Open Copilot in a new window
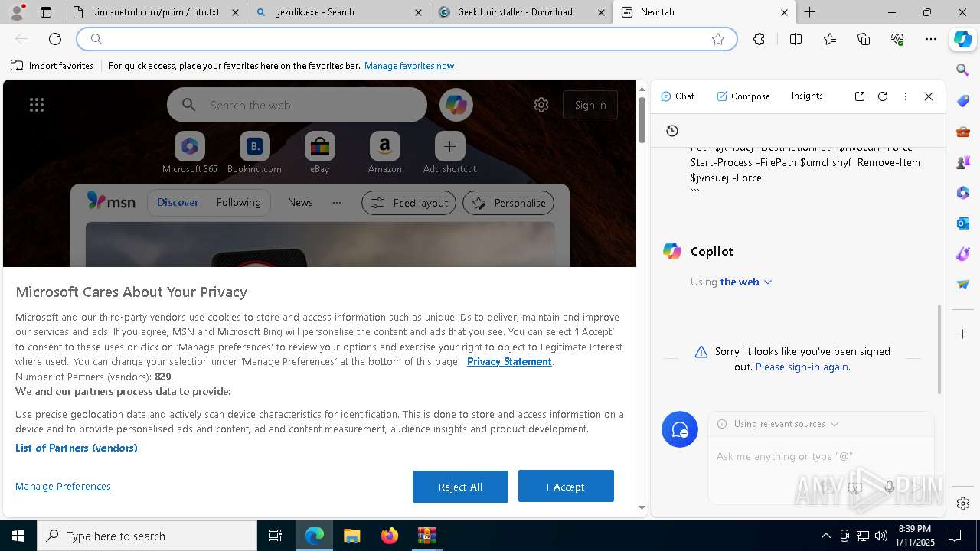 (860, 96)
